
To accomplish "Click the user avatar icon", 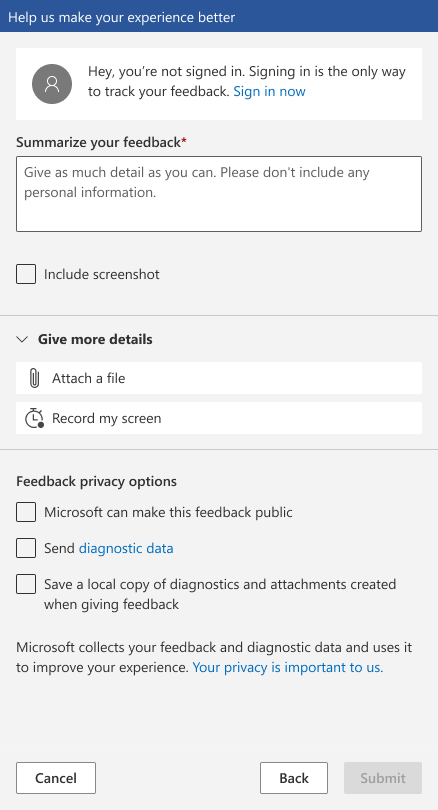I will (52, 84).
